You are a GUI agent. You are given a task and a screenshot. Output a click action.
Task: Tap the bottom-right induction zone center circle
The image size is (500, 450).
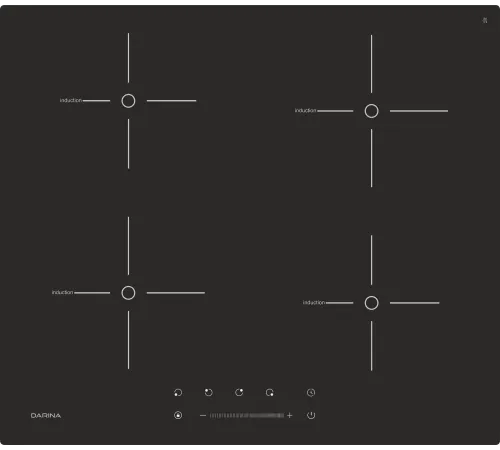(x=371, y=303)
